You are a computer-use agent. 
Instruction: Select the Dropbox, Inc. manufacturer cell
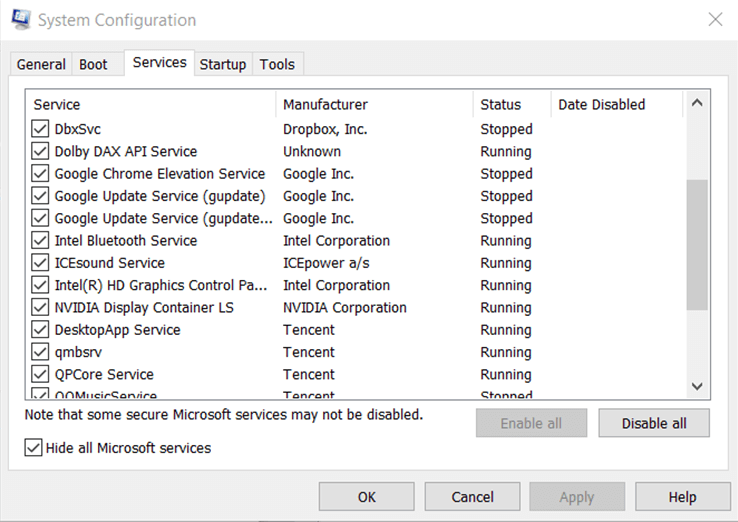pos(325,129)
